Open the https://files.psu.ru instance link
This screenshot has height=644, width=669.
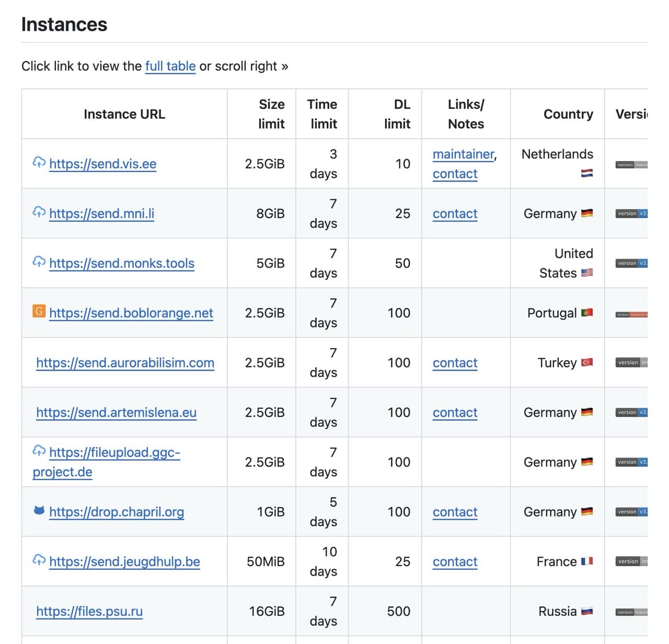coord(89,611)
